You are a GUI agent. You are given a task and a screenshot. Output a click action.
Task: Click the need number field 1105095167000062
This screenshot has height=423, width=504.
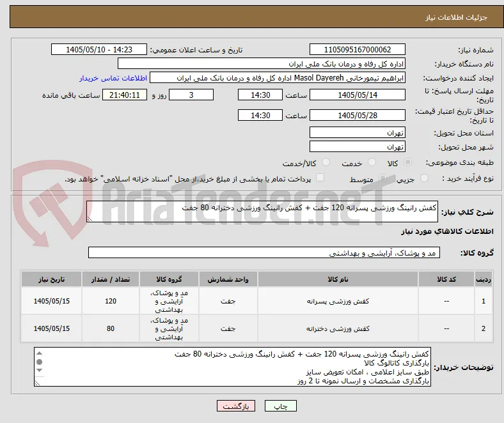point(358,49)
